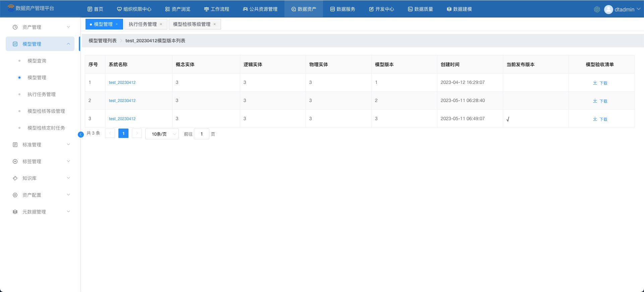
Task: Expand the 元数据管理 sidebar menu
Action: pyautogui.click(x=68, y=211)
